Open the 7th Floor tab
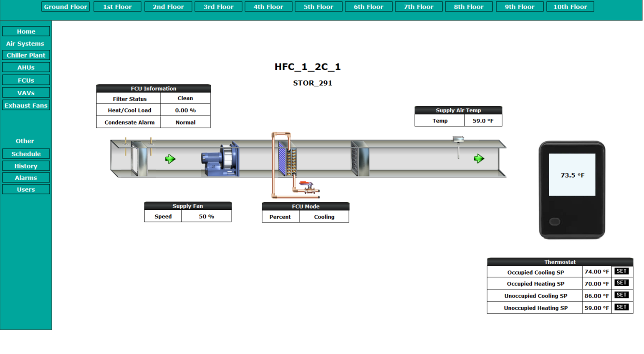 pos(419,7)
